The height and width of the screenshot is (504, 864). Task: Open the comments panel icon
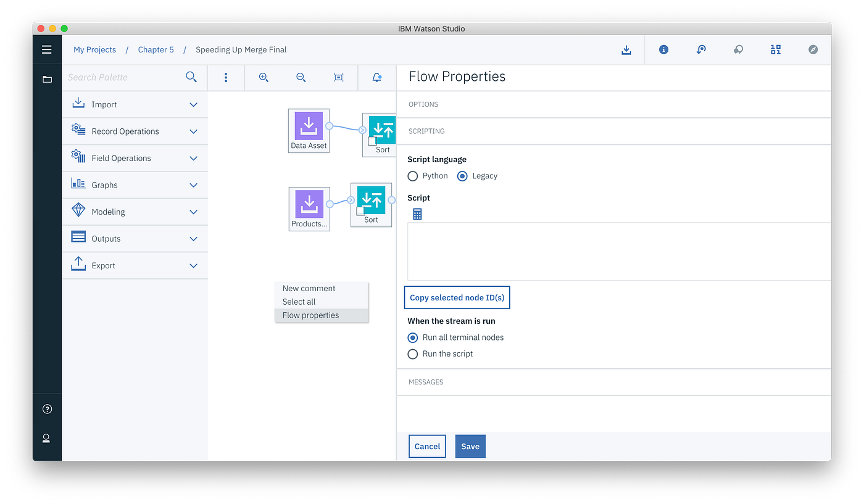(738, 49)
